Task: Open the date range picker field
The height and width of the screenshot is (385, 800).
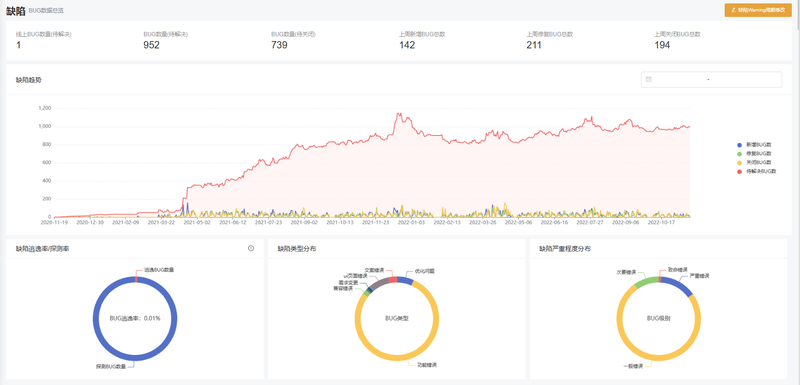Action: coord(711,80)
